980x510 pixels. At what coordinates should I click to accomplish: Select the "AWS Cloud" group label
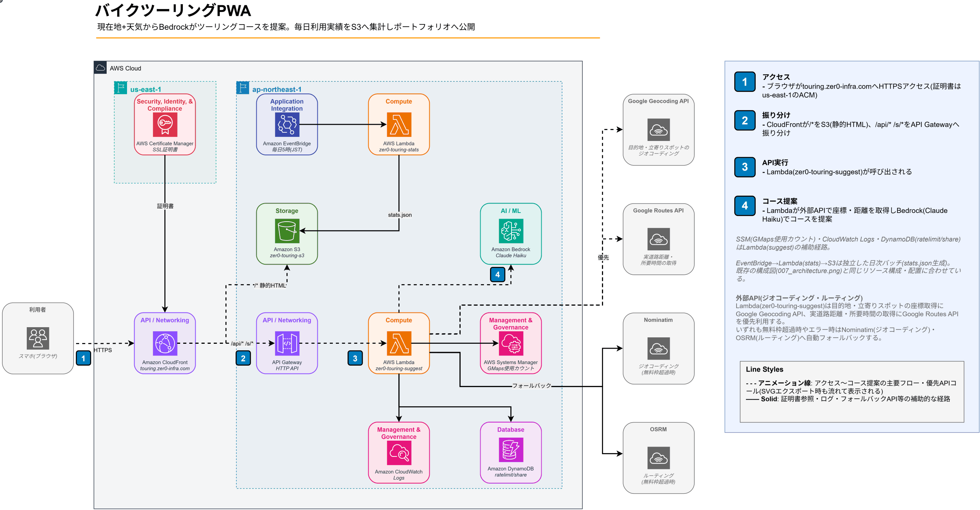pyautogui.click(x=126, y=68)
